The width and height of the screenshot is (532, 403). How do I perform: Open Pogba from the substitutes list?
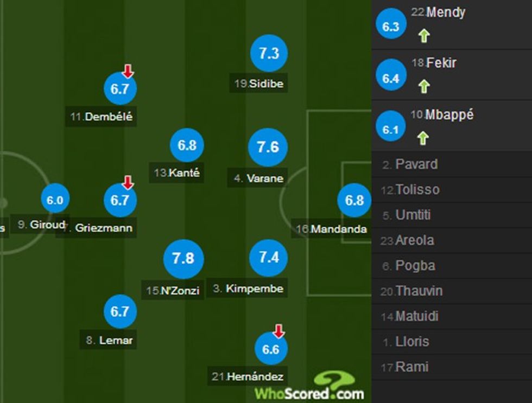click(415, 266)
